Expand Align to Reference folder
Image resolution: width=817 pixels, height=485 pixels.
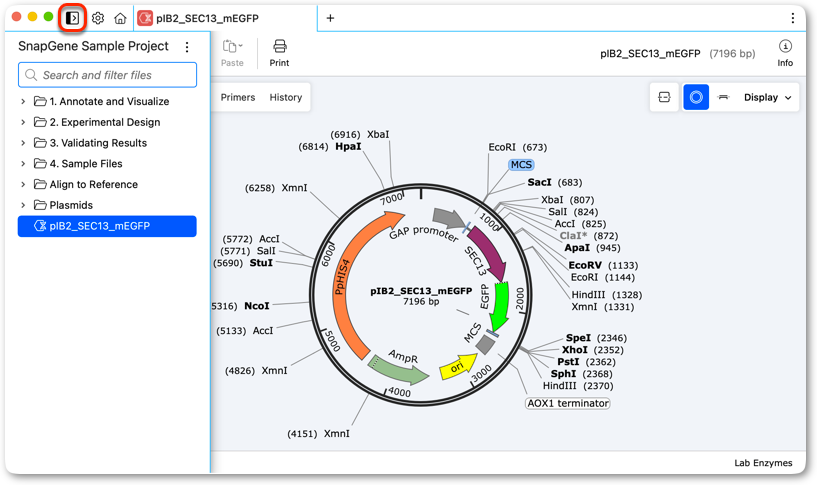(23, 184)
